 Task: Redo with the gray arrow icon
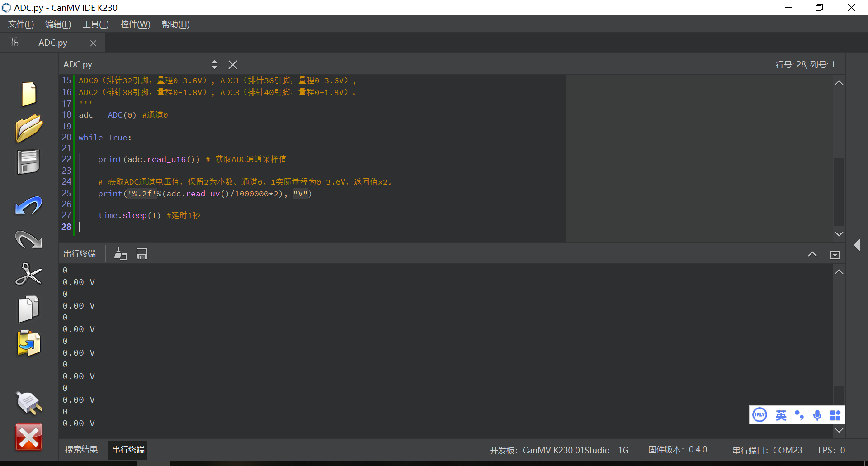[29, 240]
